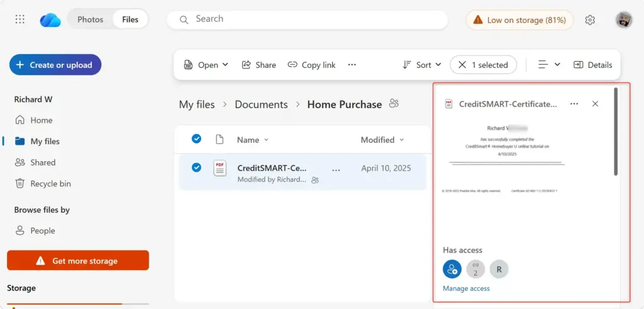Toggle the select all files checkbox
Image resolution: width=644 pixels, height=309 pixels.
click(x=196, y=138)
